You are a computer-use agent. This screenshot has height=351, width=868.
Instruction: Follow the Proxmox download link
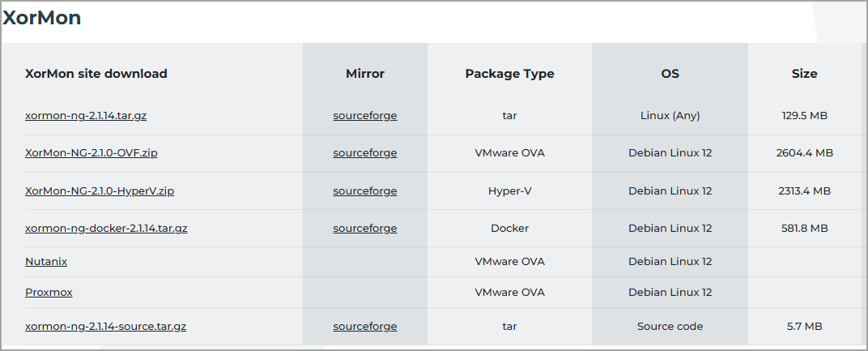click(x=49, y=292)
